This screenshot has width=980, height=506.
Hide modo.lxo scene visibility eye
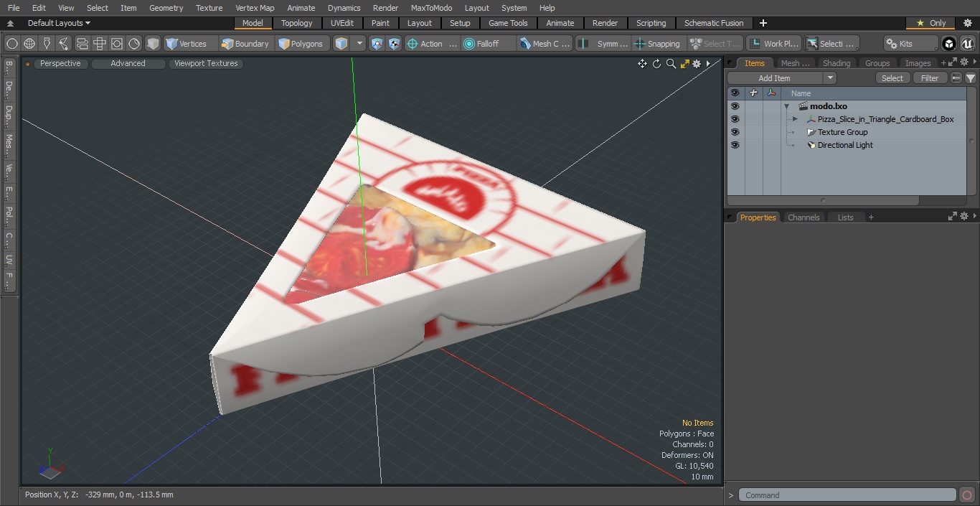click(x=735, y=106)
